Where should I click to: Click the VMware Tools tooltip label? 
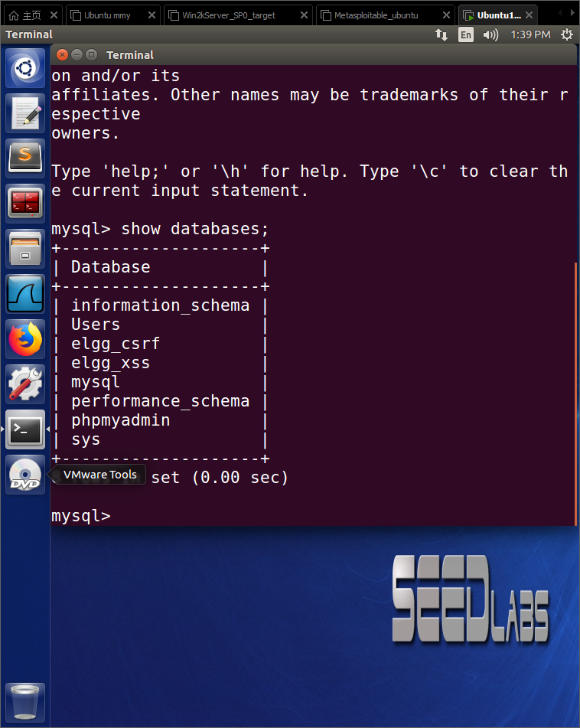click(x=99, y=475)
